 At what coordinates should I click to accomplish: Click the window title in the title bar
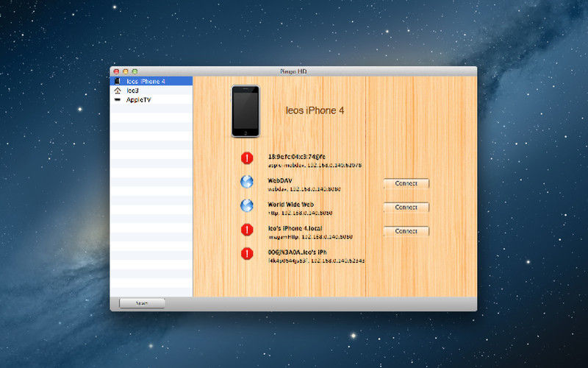point(293,71)
